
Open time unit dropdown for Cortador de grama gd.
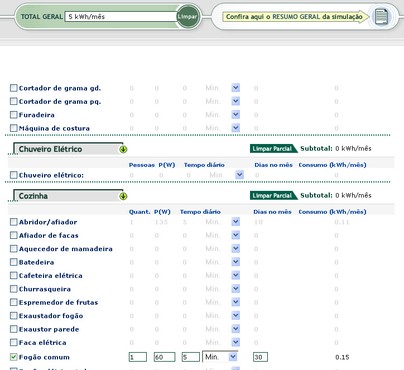point(236,88)
